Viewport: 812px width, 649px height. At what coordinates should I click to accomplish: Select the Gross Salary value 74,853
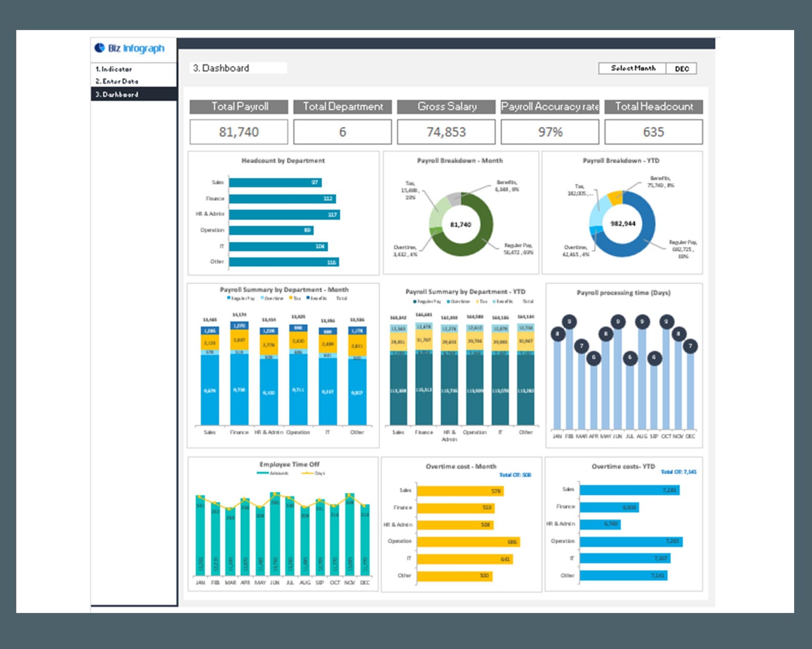446,132
